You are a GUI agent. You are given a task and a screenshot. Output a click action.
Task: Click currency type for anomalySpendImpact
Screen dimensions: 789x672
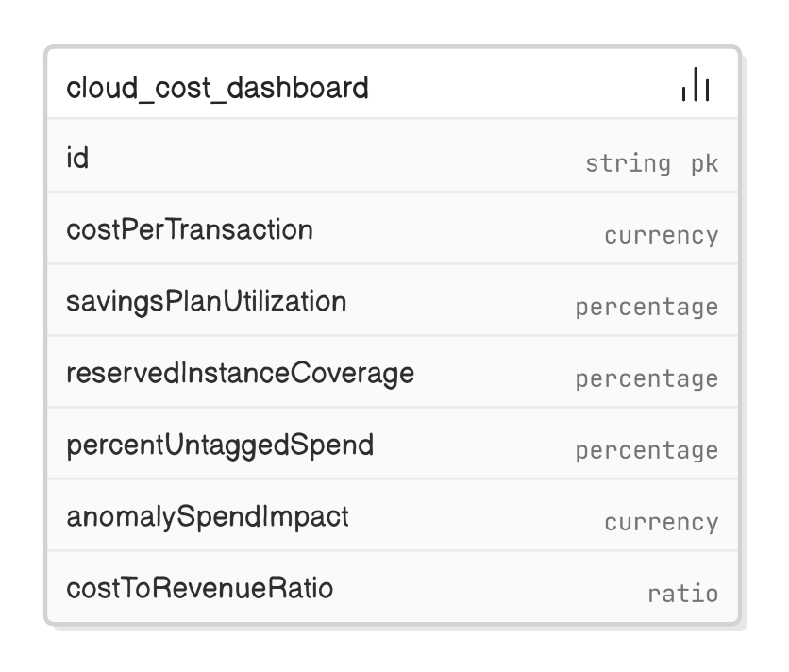(662, 523)
